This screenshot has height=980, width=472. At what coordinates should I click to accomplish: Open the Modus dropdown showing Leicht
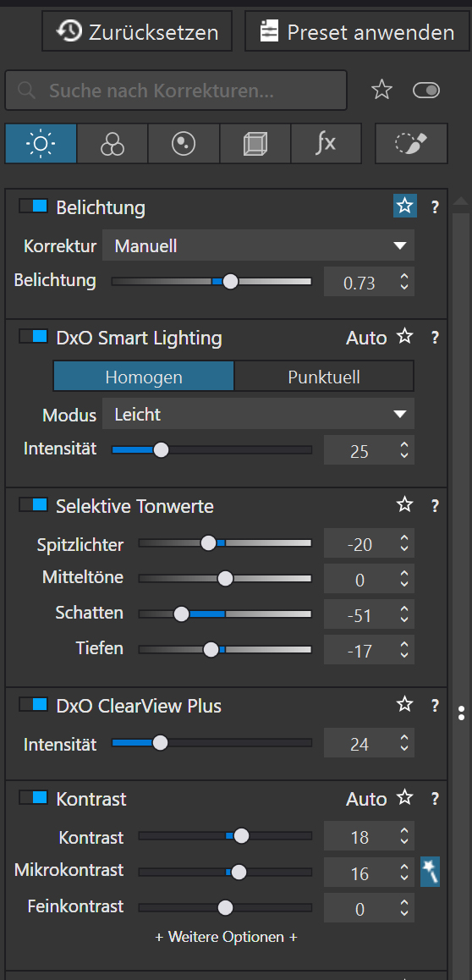tap(258, 414)
